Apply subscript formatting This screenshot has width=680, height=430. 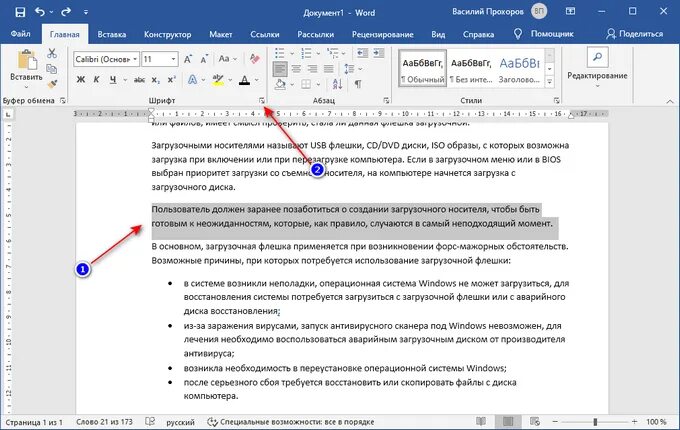[x=155, y=80]
